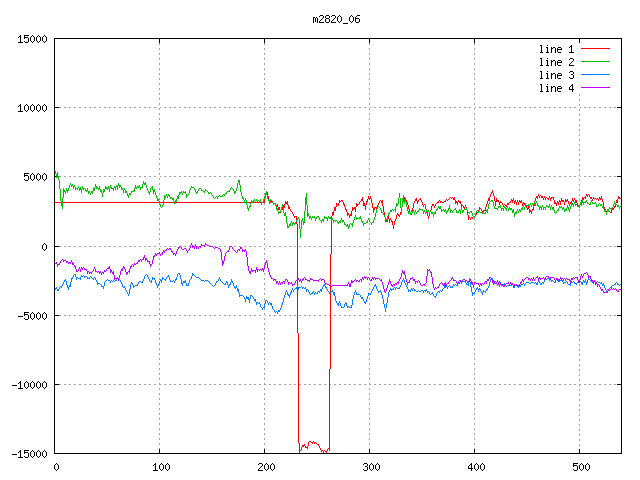
Task: Click the green line 2 legend sample
Action: click(595, 62)
